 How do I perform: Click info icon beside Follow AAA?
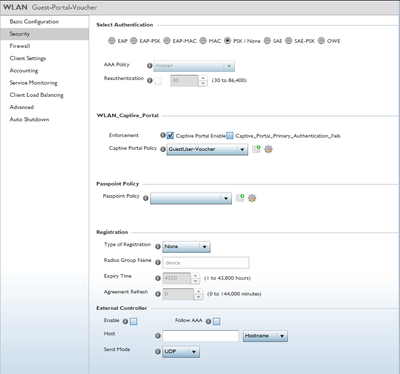click(x=208, y=321)
